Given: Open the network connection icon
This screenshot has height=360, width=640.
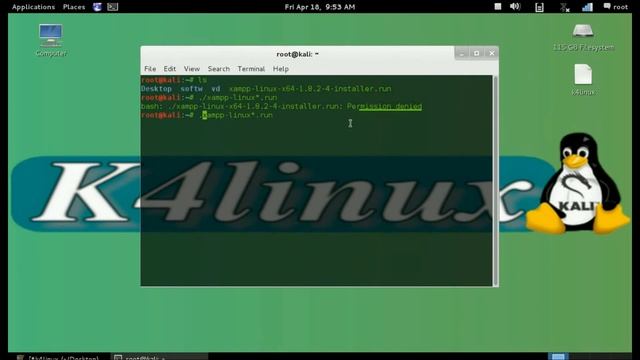Looking at the screenshot, I should point(587,7).
